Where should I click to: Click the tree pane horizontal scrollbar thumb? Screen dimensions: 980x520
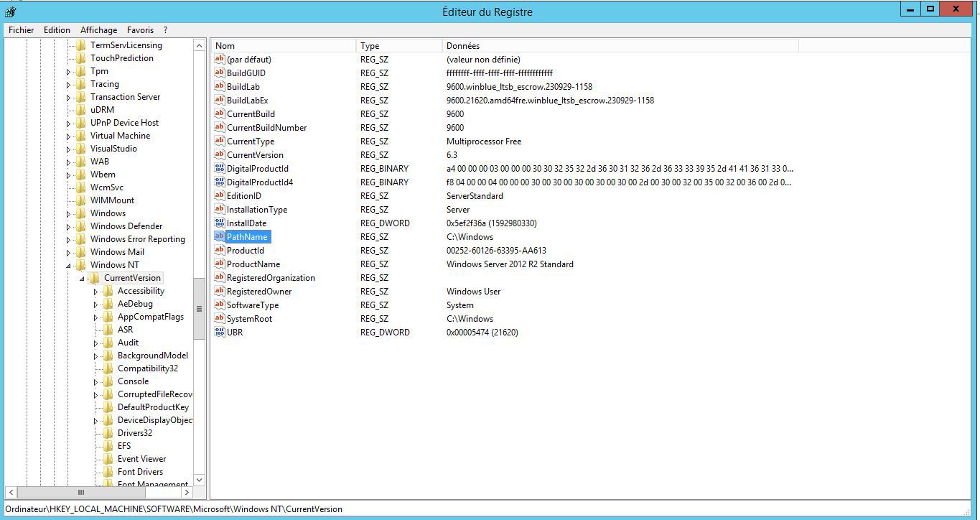click(x=81, y=492)
